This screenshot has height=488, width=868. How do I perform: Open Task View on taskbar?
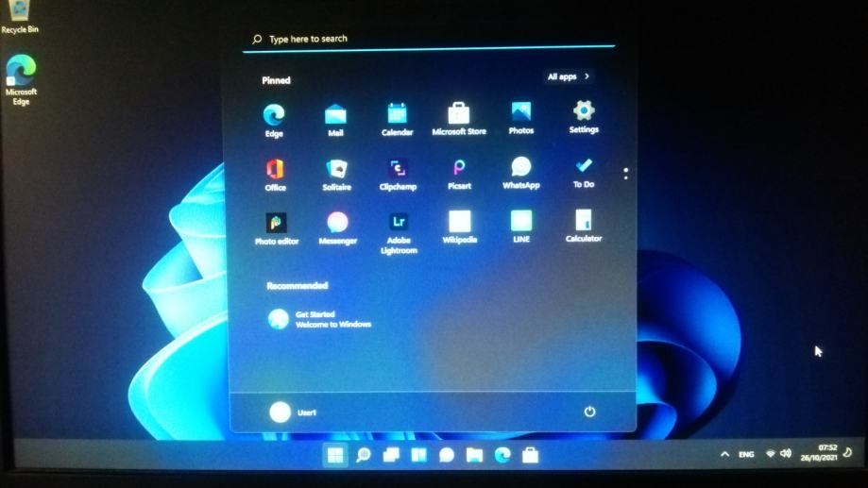point(391,455)
